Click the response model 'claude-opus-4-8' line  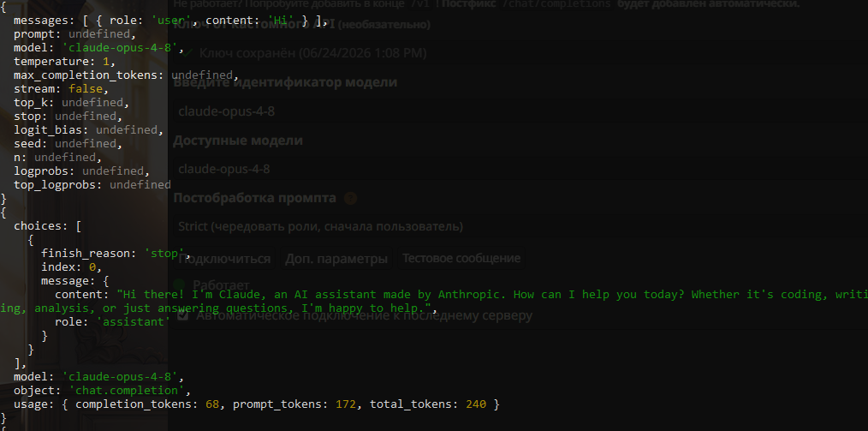coord(98,377)
